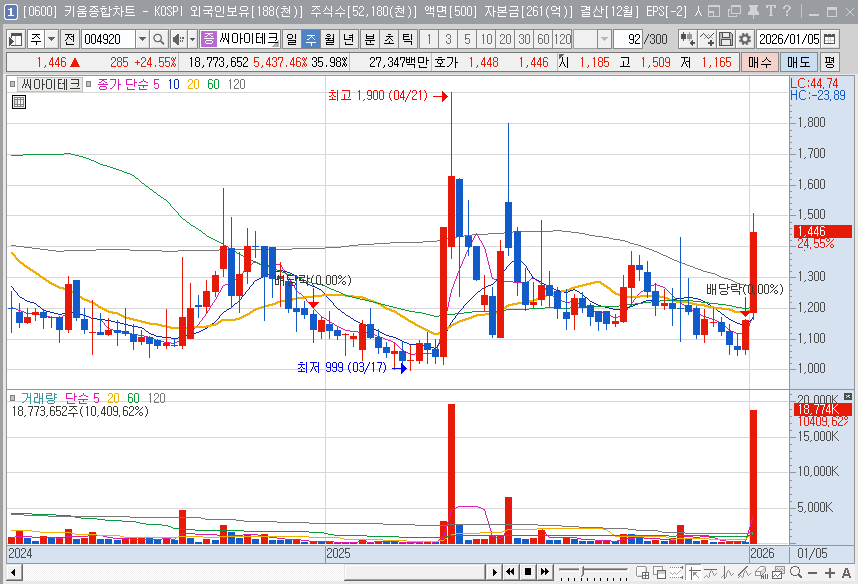Switch to second 초 period
Viewport: 858px width, 584px height.
(x=389, y=39)
